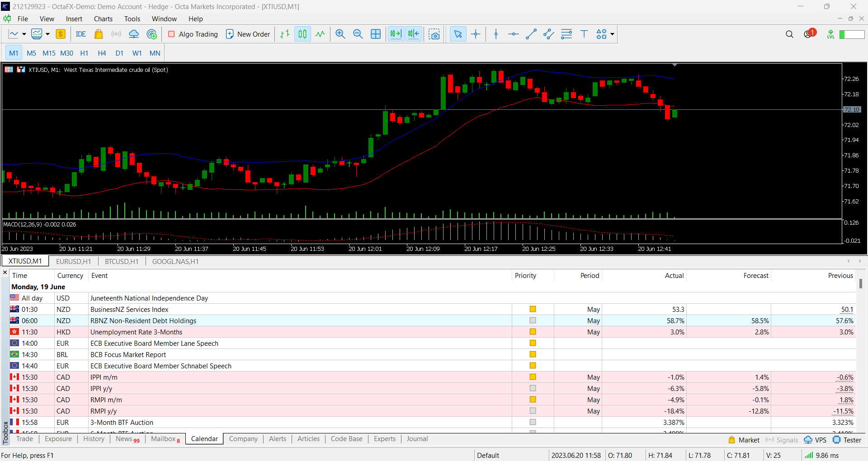Click the current price 72.10 label

tap(852, 109)
